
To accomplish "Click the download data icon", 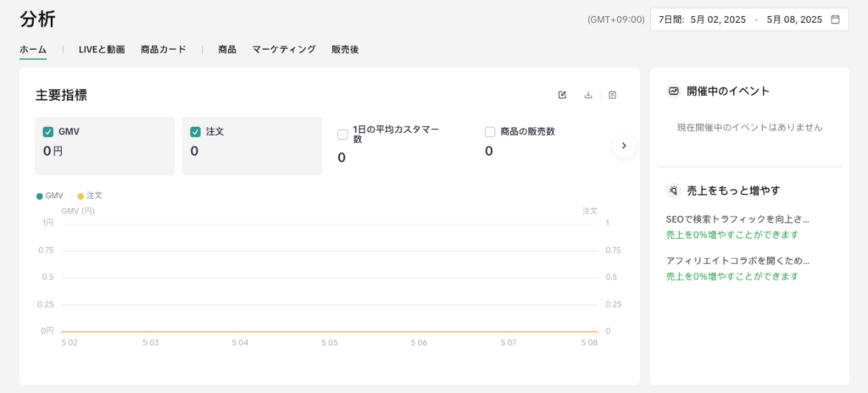I will [588, 95].
